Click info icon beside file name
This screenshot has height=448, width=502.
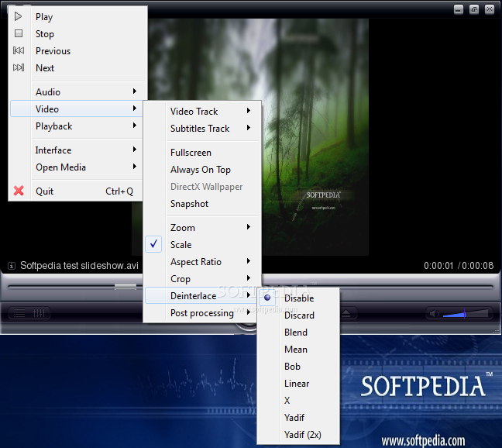pos(12,266)
